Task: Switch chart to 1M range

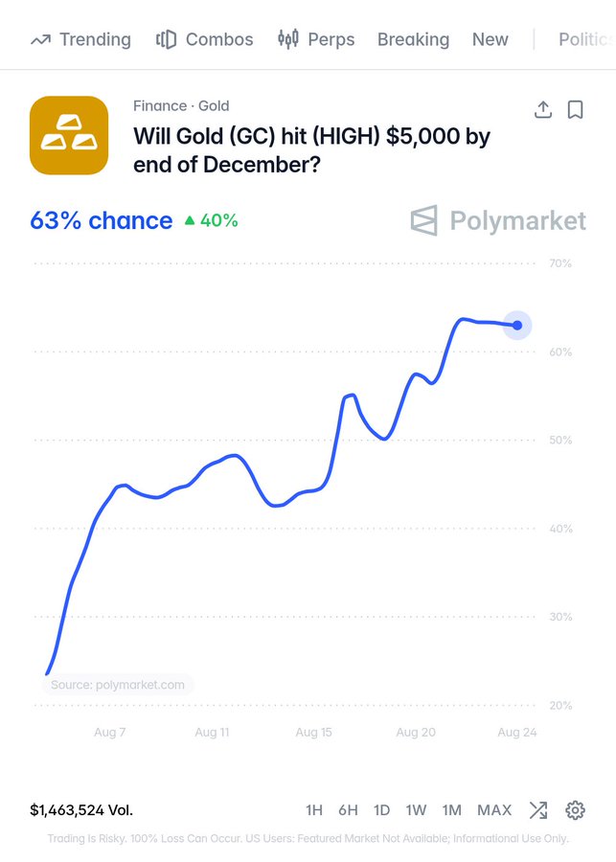Action: tap(451, 809)
